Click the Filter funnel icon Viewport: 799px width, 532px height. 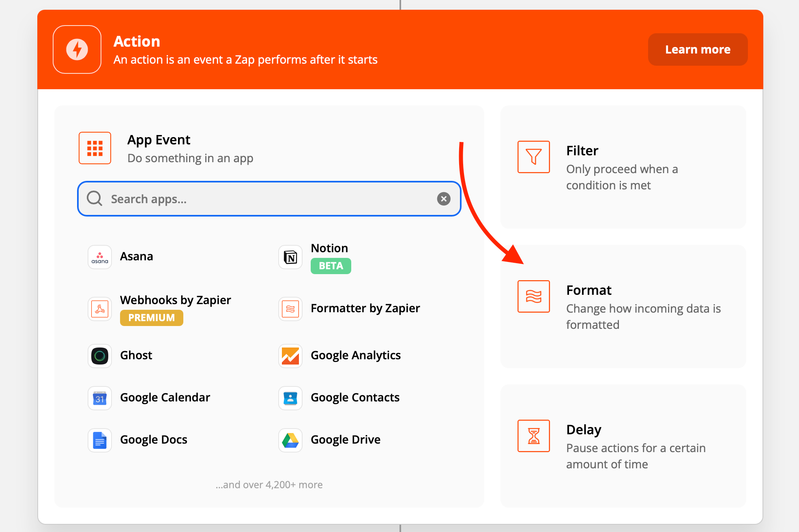(534, 157)
